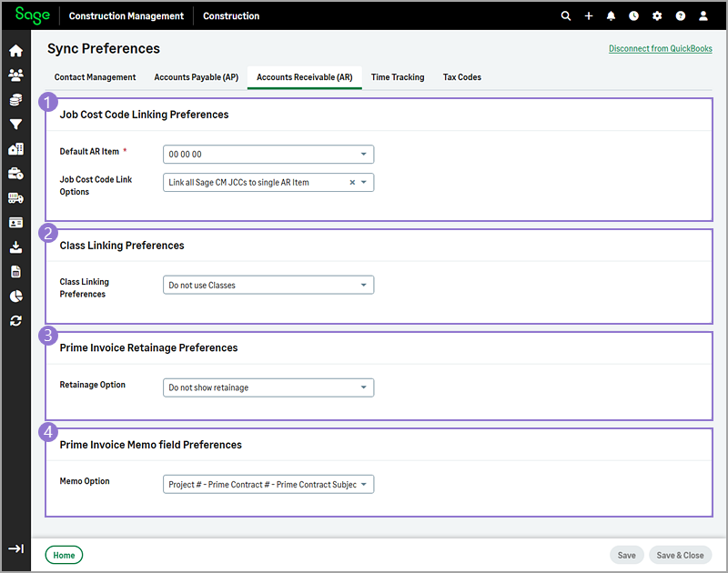Open the pie chart reports icon
This screenshot has height=573, width=728.
pyautogui.click(x=15, y=297)
